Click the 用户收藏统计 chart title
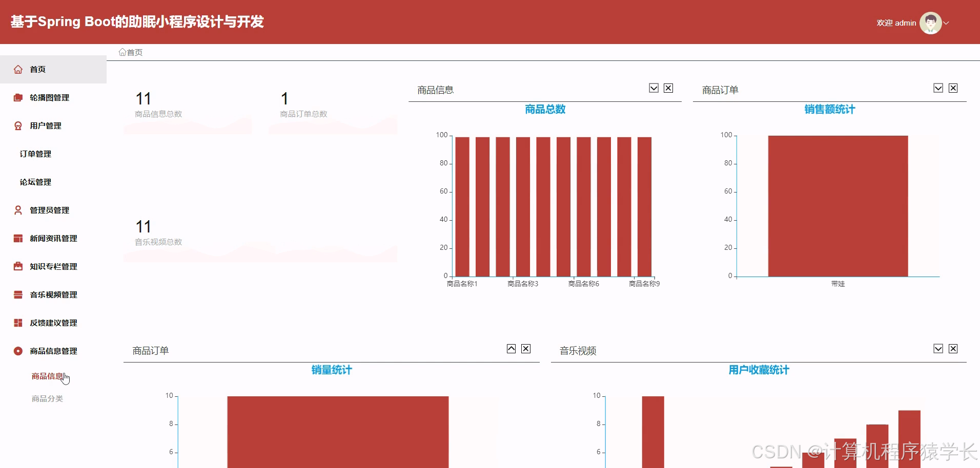 [759, 370]
